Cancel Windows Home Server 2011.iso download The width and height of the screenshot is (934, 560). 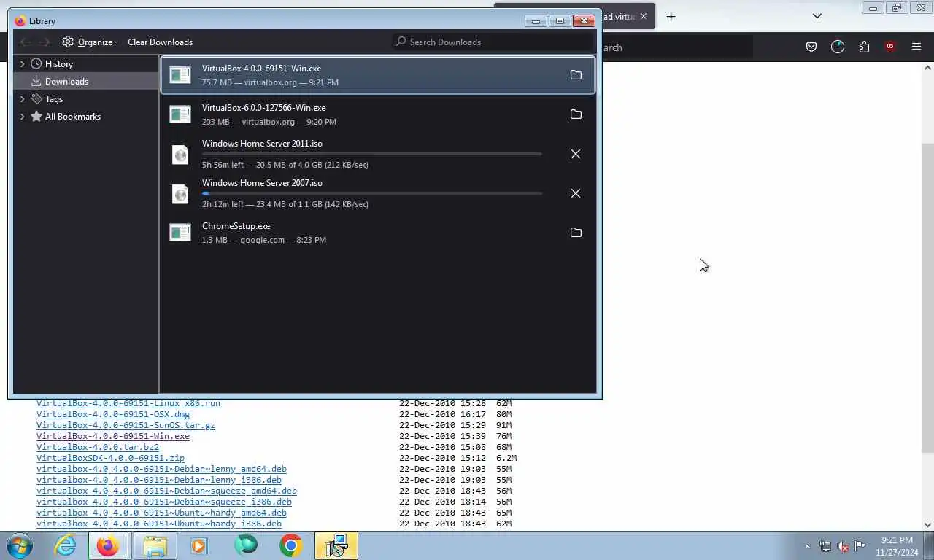click(x=576, y=154)
